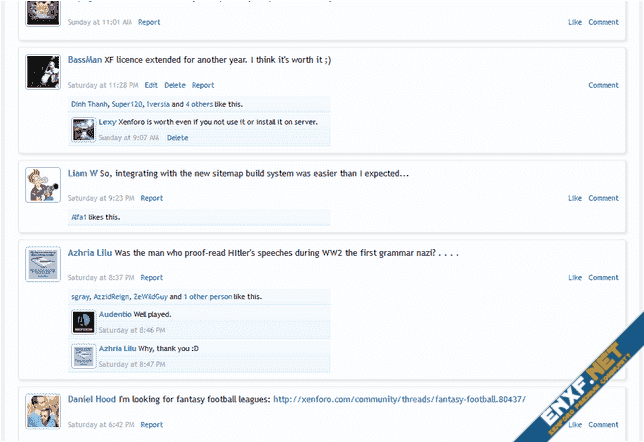Screen dimensions: 644x442
Task: Report BassMan's status post
Action: 203,85
